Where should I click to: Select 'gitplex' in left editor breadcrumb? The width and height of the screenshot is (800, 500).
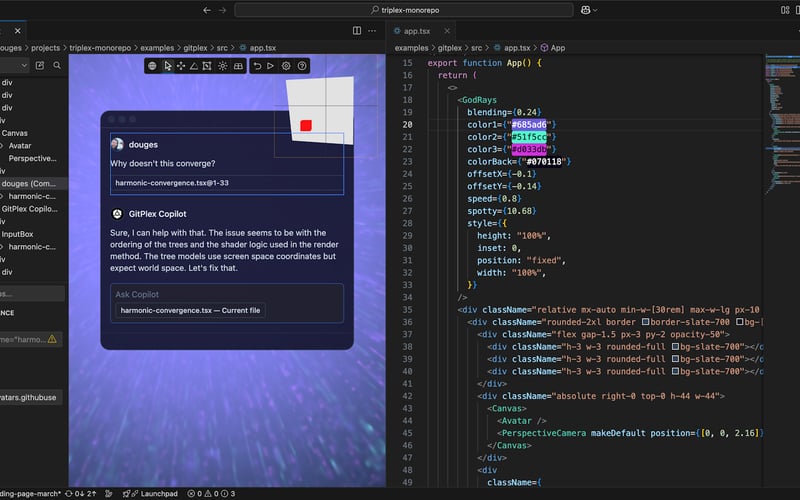point(195,48)
